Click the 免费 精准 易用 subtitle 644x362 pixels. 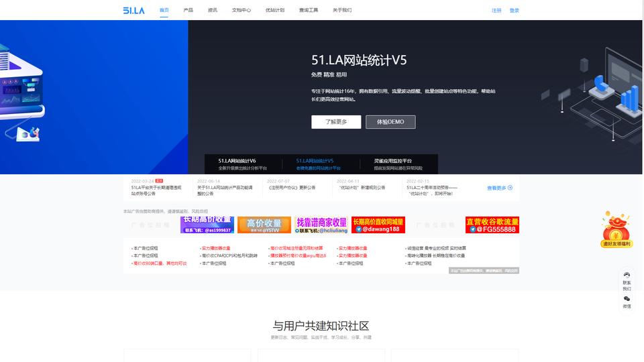[x=329, y=74]
